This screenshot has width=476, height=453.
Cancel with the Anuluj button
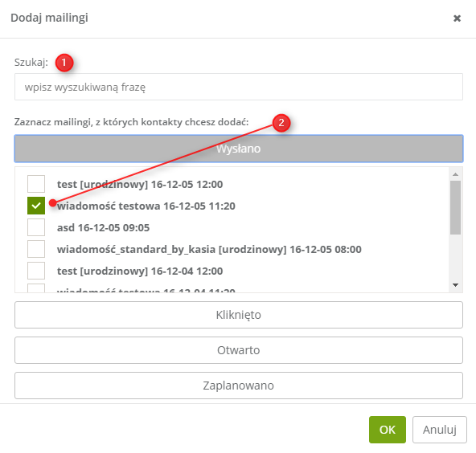(x=440, y=430)
